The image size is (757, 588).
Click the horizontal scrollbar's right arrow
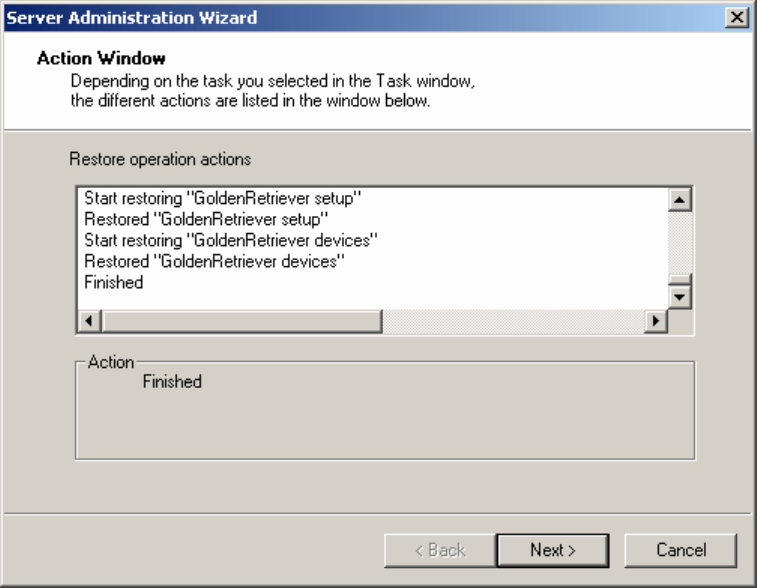pyautogui.click(x=656, y=320)
